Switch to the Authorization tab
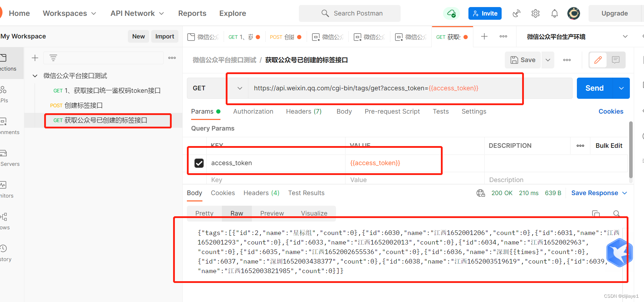 coord(253,111)
